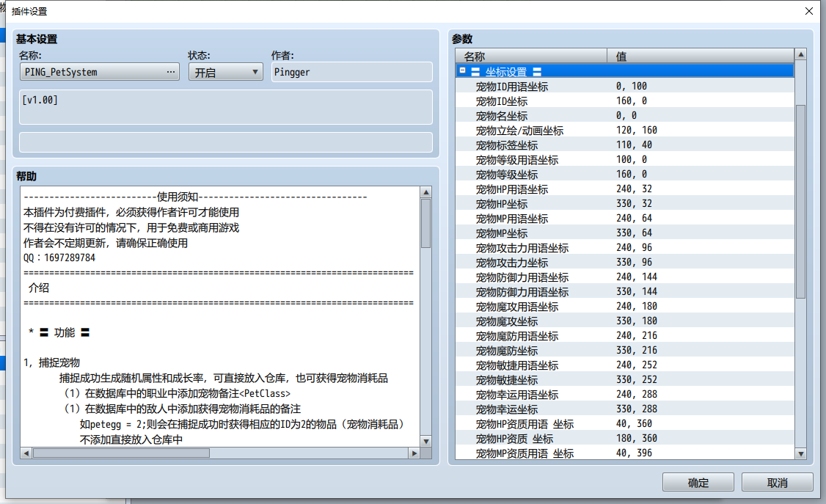
Task: Click the 介绍 heading in help text
Action: (38, 288)
